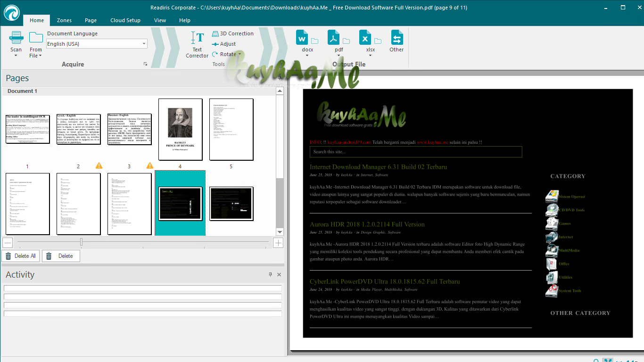644x362 pixels.
Task: Open the Adjust image tool
Action: pos(224,44)
